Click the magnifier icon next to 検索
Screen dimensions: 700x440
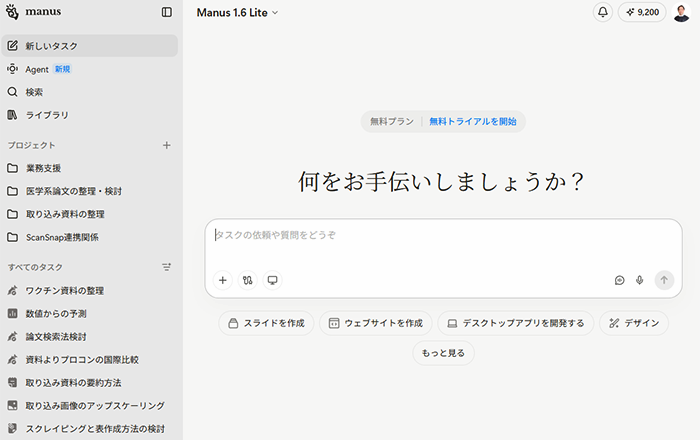12,92
